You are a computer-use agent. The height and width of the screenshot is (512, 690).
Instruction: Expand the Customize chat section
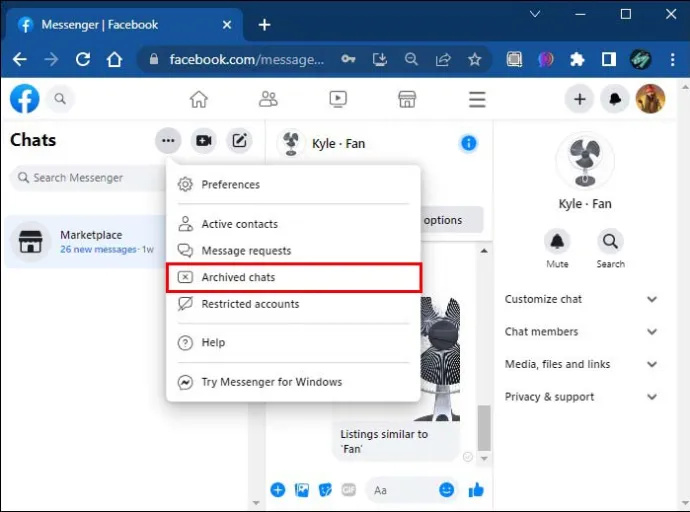[581, 299]
